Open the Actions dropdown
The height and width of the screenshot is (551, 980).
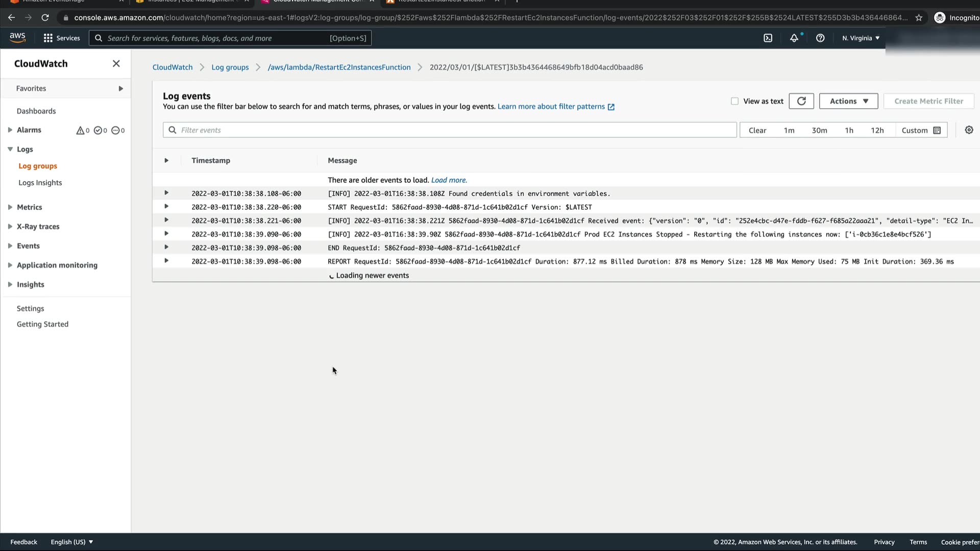click(848, 101)
